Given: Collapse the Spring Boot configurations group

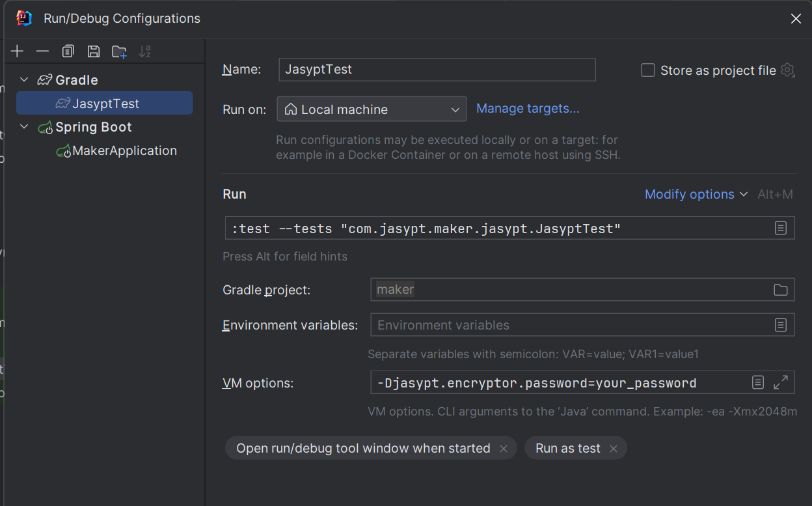Looking at the screenshot, I should 25,127.
